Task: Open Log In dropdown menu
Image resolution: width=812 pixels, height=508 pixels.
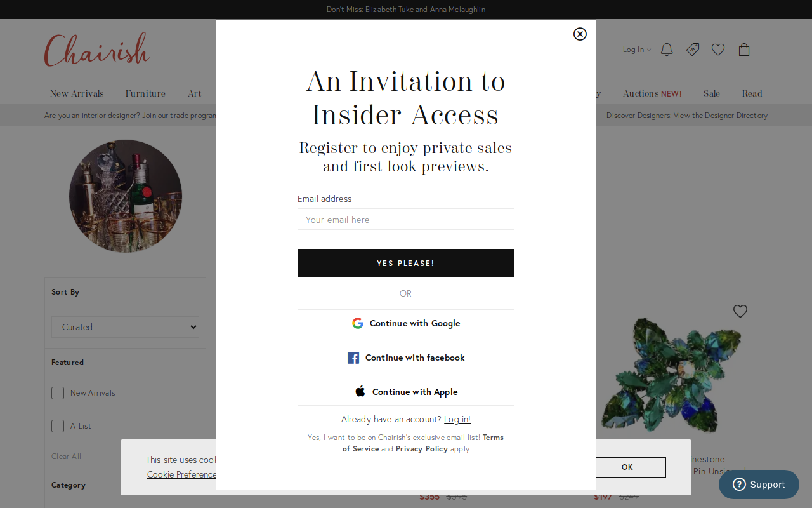Action: coord(636,50)
